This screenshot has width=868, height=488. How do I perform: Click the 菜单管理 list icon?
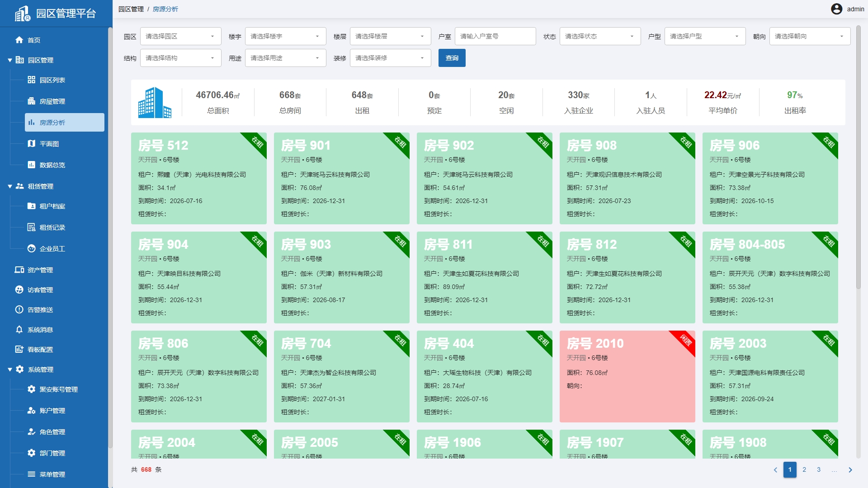31,474
